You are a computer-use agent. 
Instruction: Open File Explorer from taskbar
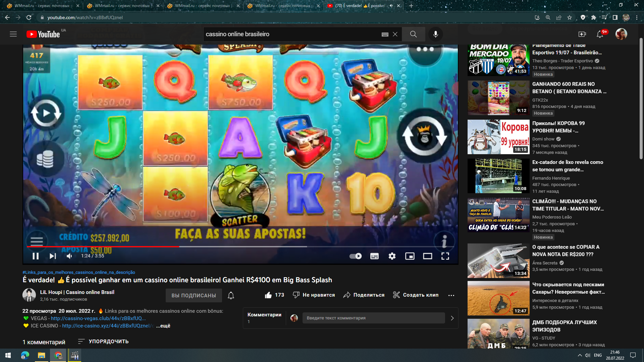[x=41, y=355]
